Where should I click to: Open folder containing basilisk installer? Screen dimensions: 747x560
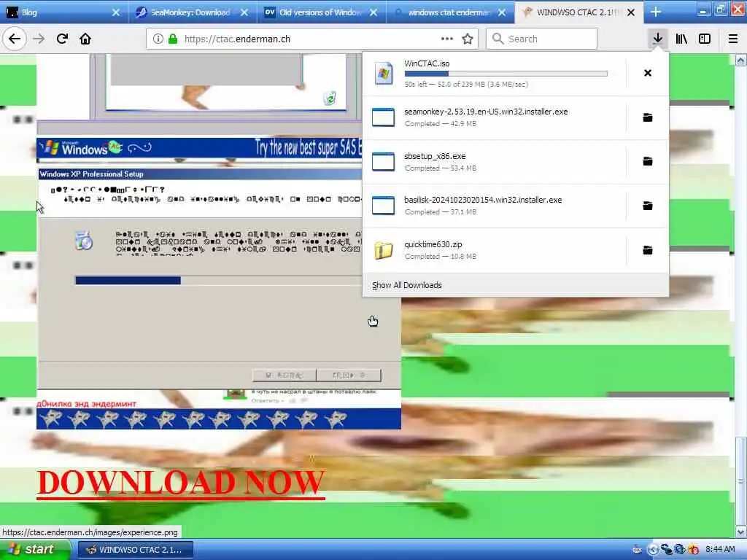(x=648, y=206)
